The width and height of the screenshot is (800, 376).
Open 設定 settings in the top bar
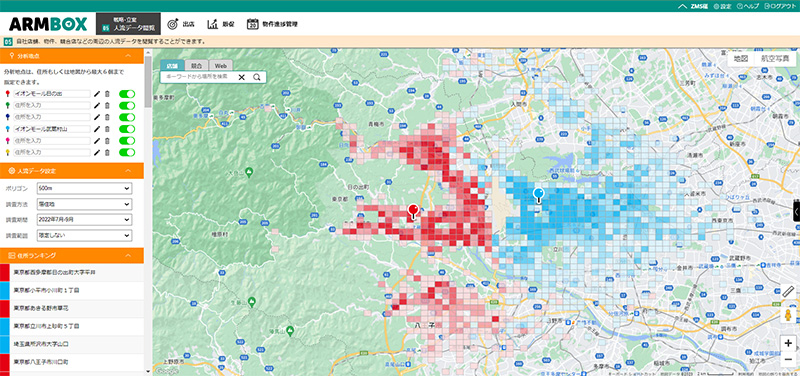coord(722,6)
